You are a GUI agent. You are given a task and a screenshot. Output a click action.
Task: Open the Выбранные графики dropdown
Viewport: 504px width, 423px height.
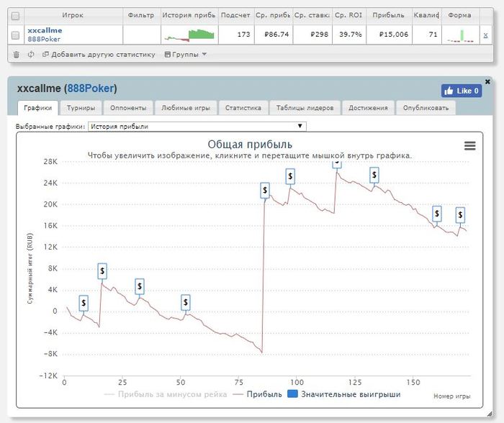pyautogui.click(x=197, y=126)
